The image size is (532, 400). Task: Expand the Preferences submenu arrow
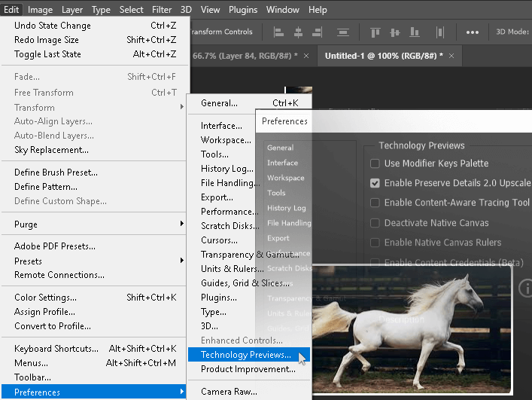pyautogui.click(x=182, y=392)
